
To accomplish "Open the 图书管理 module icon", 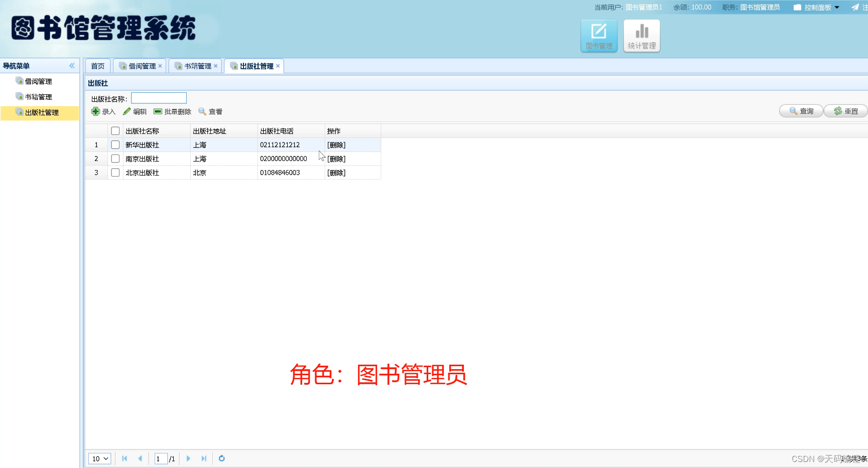I will pos(599,36).
